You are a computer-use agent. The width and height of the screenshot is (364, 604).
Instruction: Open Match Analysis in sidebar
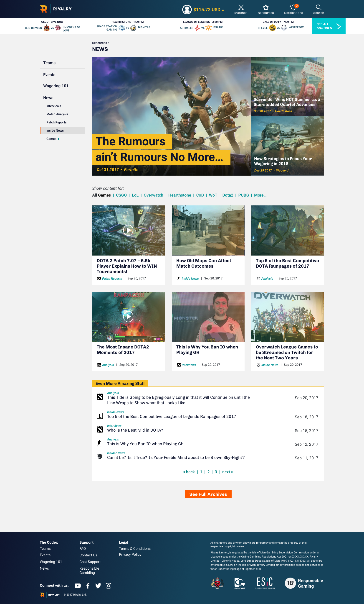click(57, 114)
